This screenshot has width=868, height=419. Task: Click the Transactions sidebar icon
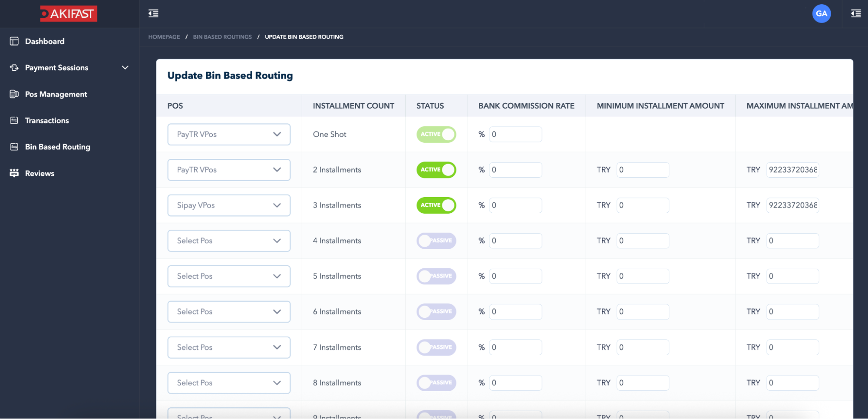14,120
